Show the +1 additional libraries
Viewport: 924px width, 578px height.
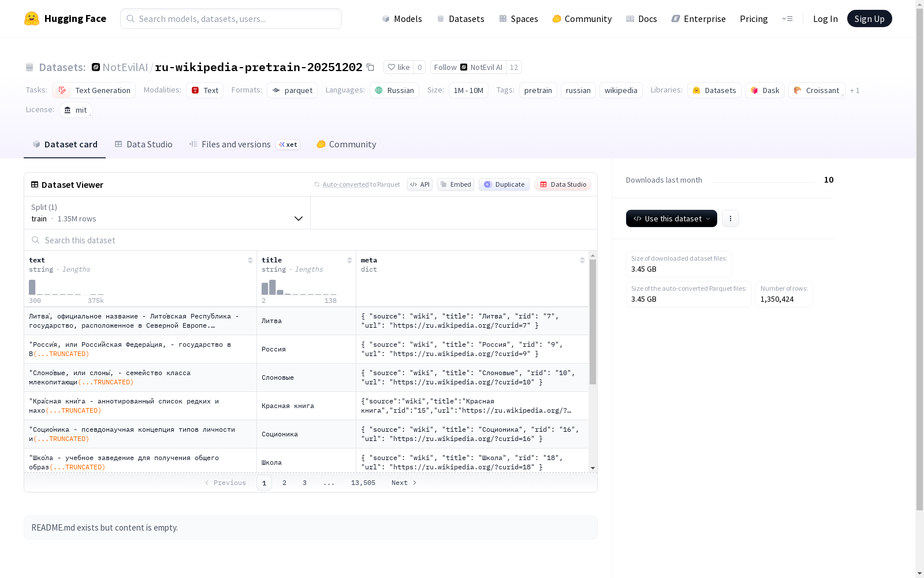coord(855,90)
